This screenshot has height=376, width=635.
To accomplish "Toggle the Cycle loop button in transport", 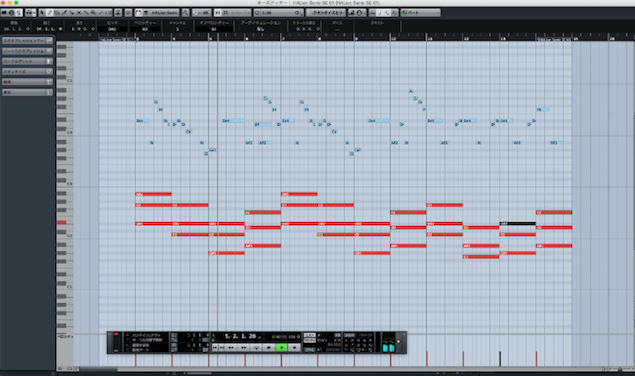I will click(256, 347).
